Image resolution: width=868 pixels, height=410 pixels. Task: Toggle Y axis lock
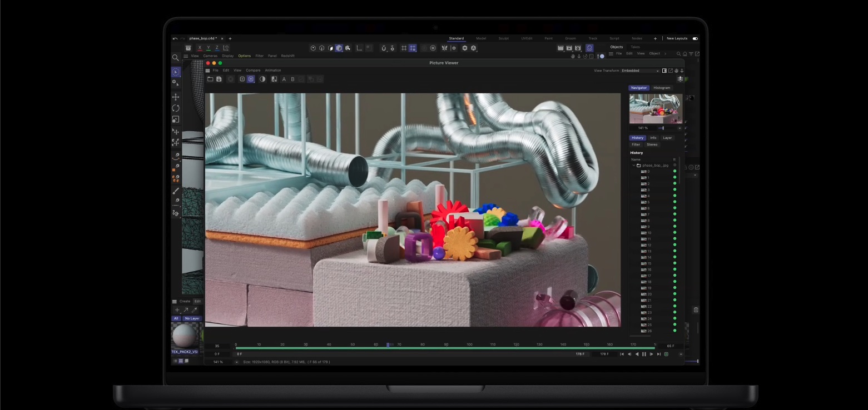click(x=208, y=48)
